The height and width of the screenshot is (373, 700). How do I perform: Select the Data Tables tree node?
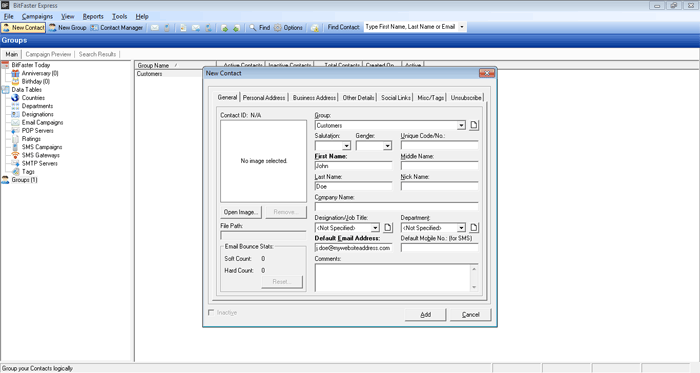tap(26, 89)
